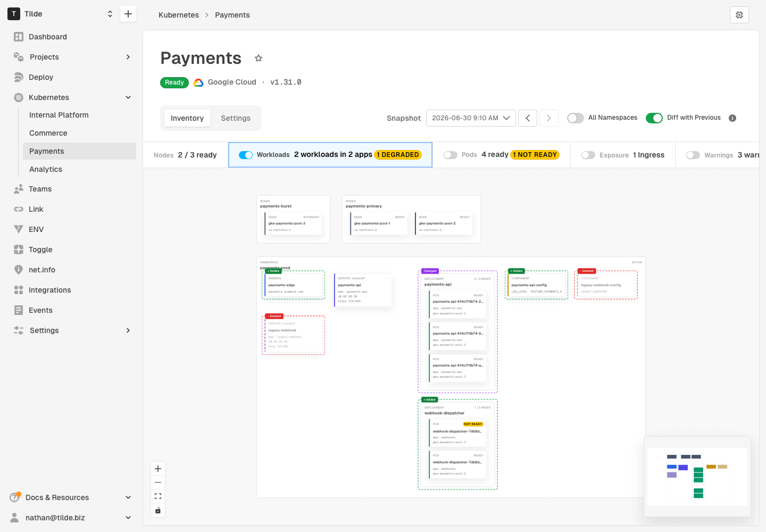766x532 pixels.
Task: Expand Docs & Resources chevron
Action: point(128,497)
